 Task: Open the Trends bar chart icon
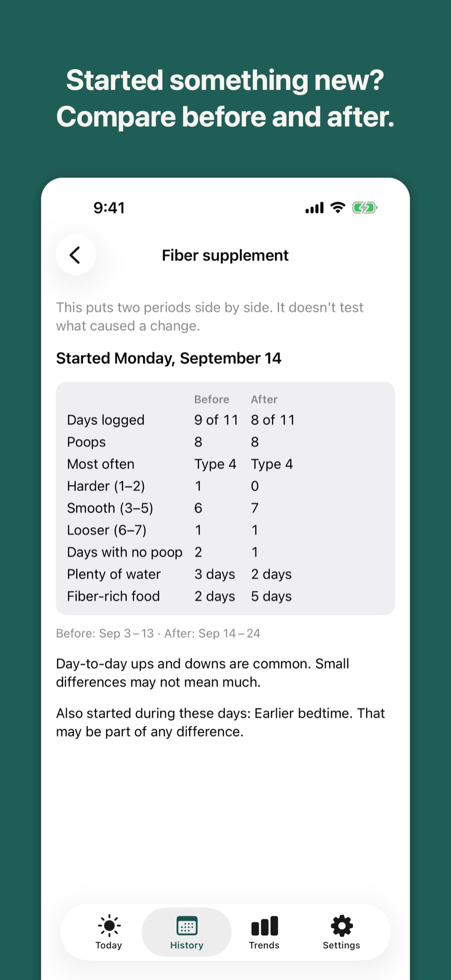point(265,926)
